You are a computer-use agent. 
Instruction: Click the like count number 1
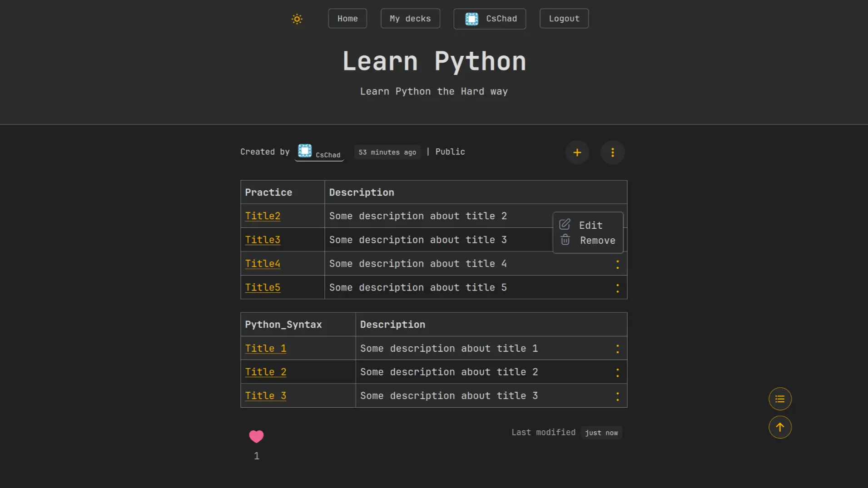tap(257, 456)
